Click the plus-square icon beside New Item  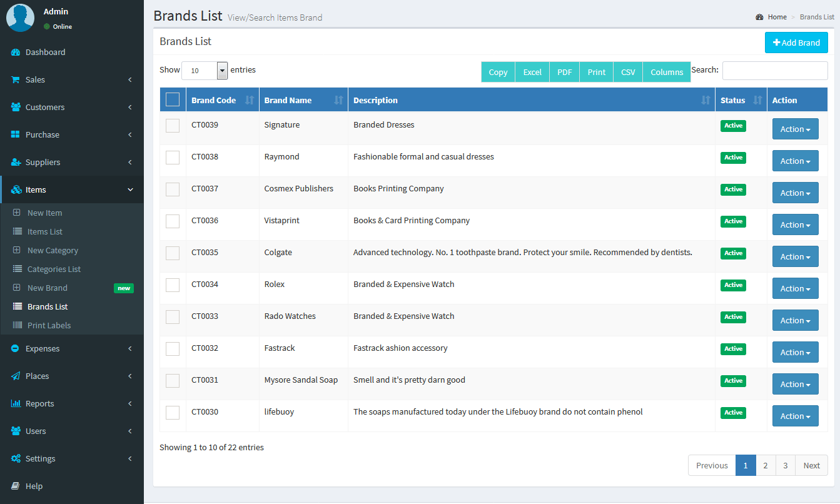pyautogui.click(x=17, y=213)
